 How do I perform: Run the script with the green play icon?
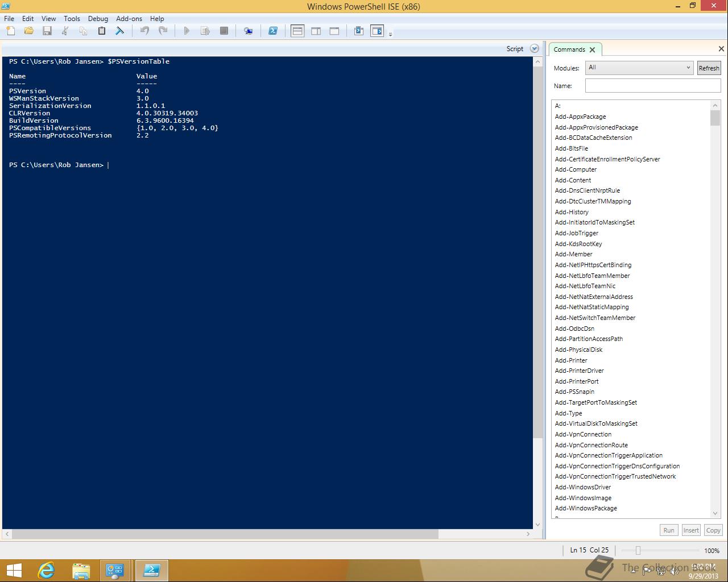[187, 31]
